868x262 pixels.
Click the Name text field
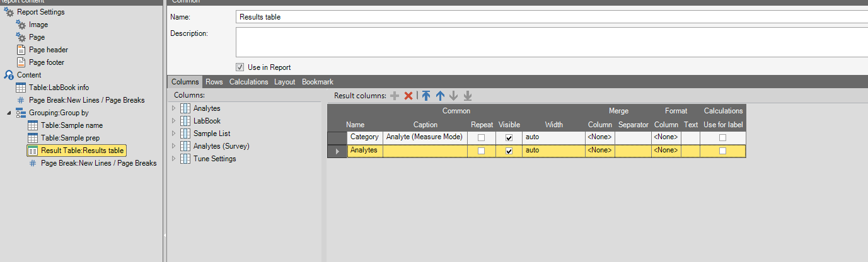tap(548, 17)
